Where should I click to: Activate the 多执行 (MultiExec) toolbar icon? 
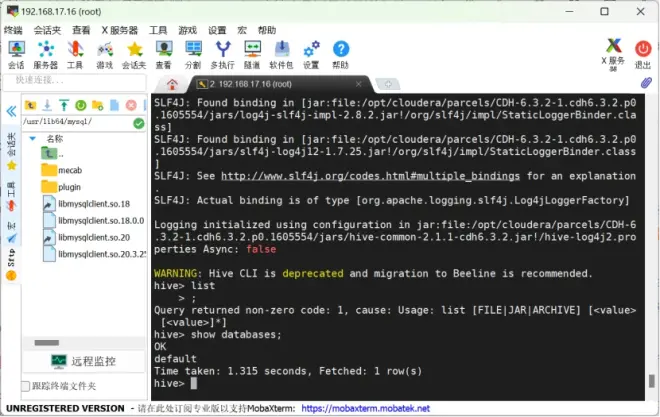tap(223, 55)
